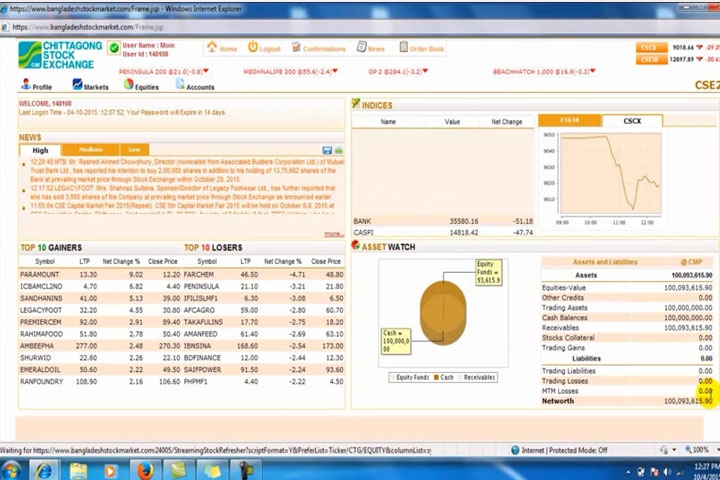
Task: Switch to Medium priority news tab
Action: coord(90,150)
